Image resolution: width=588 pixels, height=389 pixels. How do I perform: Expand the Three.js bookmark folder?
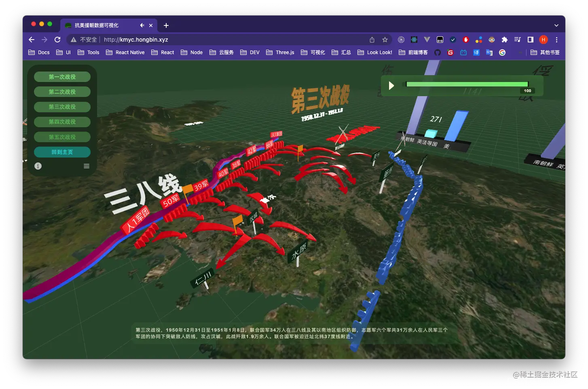(x=280, y=53)
